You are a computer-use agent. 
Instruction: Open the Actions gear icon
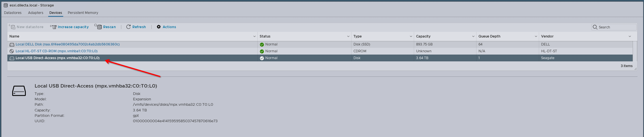point(159,27)
